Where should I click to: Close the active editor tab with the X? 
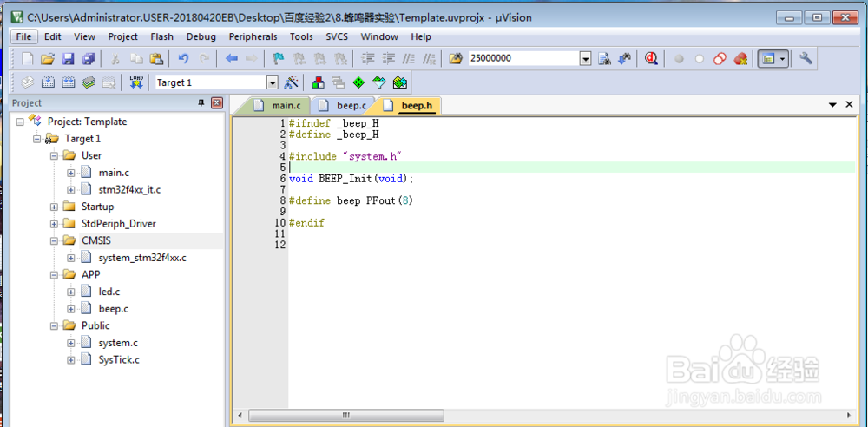(849, 105)
